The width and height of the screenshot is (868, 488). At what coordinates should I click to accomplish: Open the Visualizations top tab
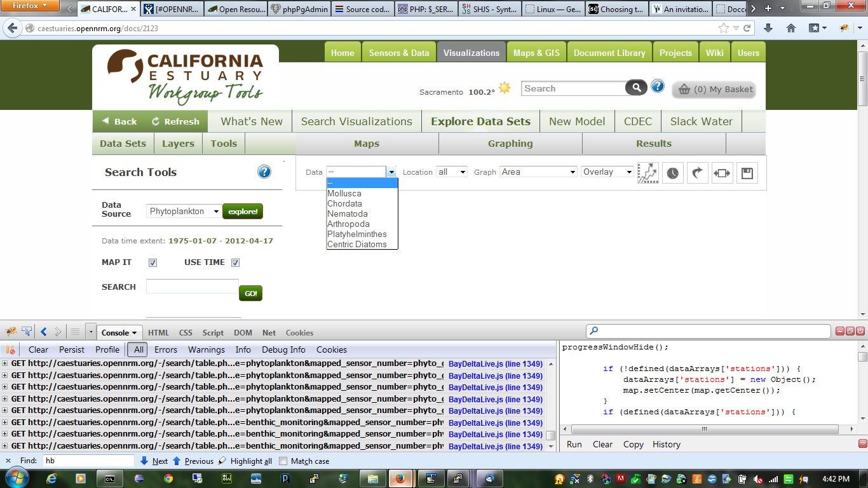[x=471, y=53]
